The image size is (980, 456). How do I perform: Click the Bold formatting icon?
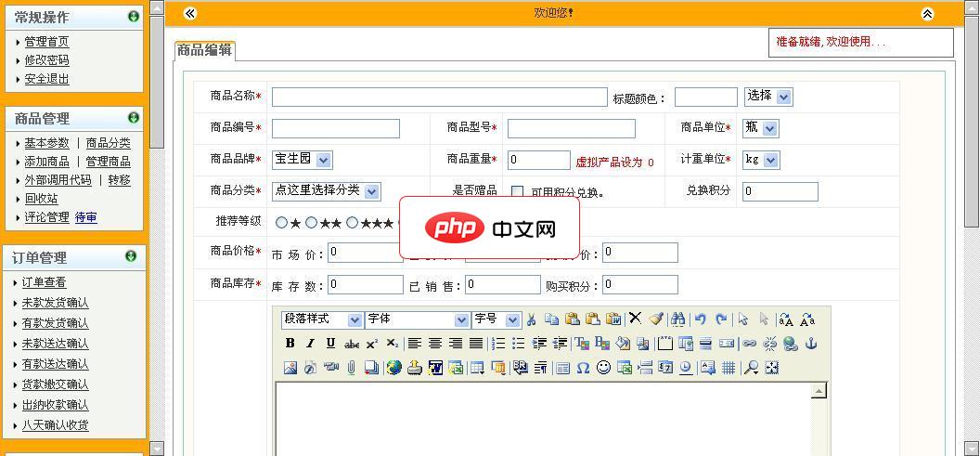pyautogui.click(x=290, y=344)
